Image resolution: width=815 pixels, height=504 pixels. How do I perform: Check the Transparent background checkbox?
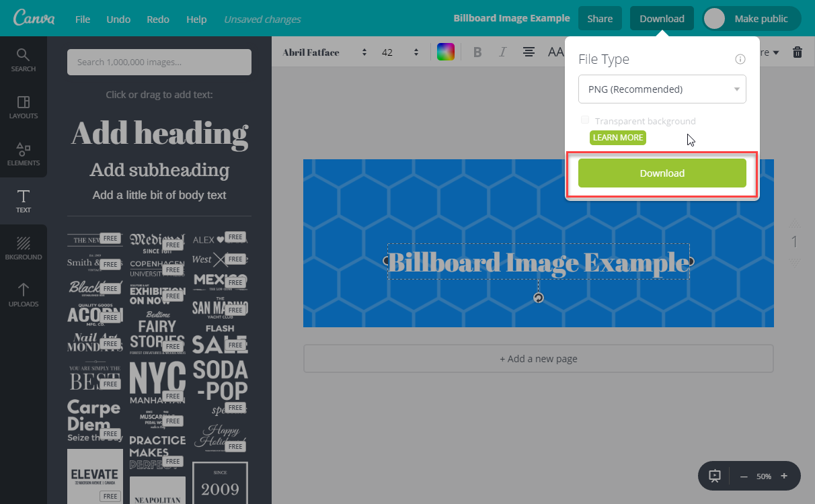pos(585,120)
